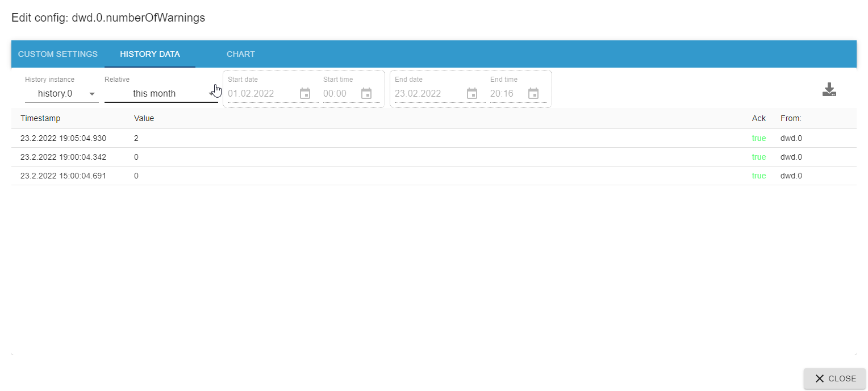
Task: Click the Start date field 01.02.2022
Action: pos(262,93)
